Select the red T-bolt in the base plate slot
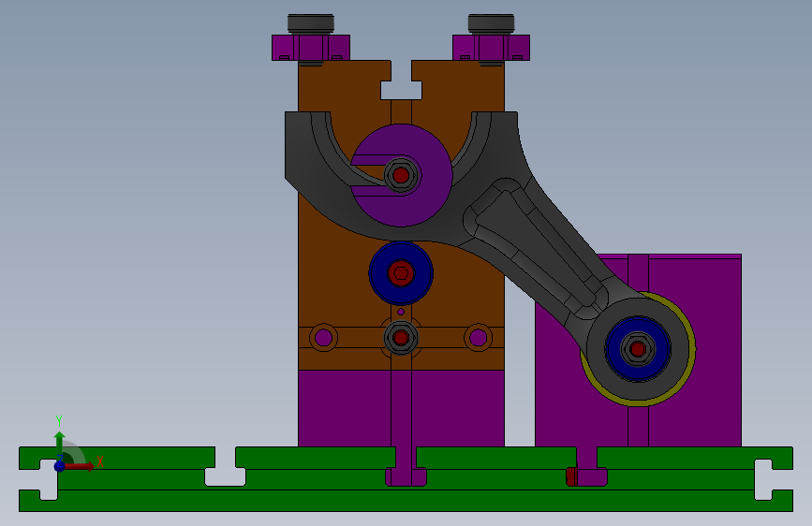The height and width of the screenshot is (526, 812). [x=571, y=476]
